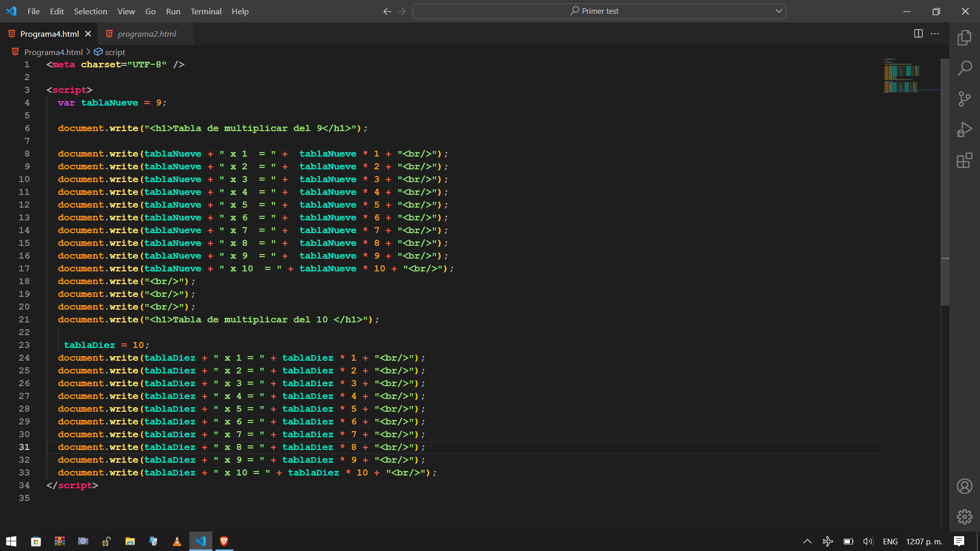
Task: Expand the command center dropdown chevron
Action: pyautogui.click(x=778, y=11)
